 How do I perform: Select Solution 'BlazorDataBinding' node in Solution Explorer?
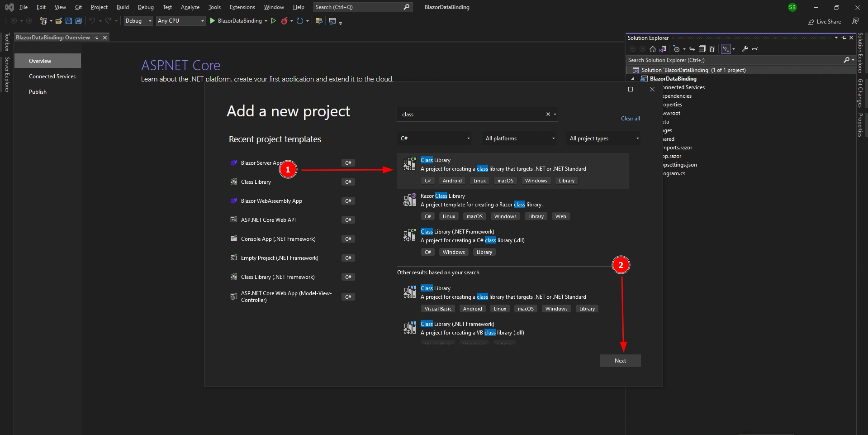(x=741, y=70)
